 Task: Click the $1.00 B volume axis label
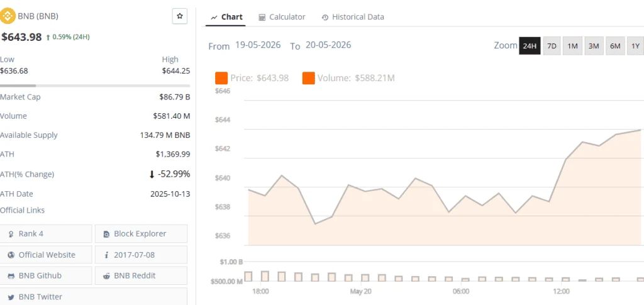[x=232, y=262]
